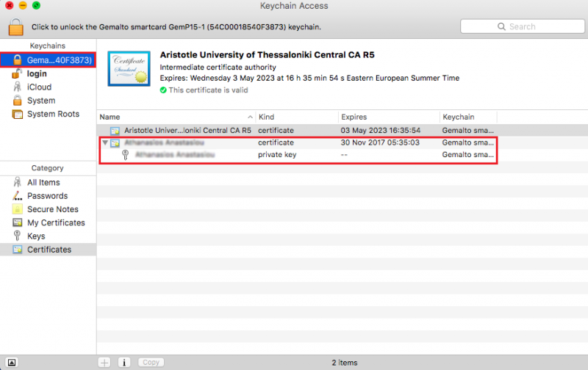Show the Passwords category
Image resolution: width=588 pixels, height=370 pixels.
pos(48,196)
